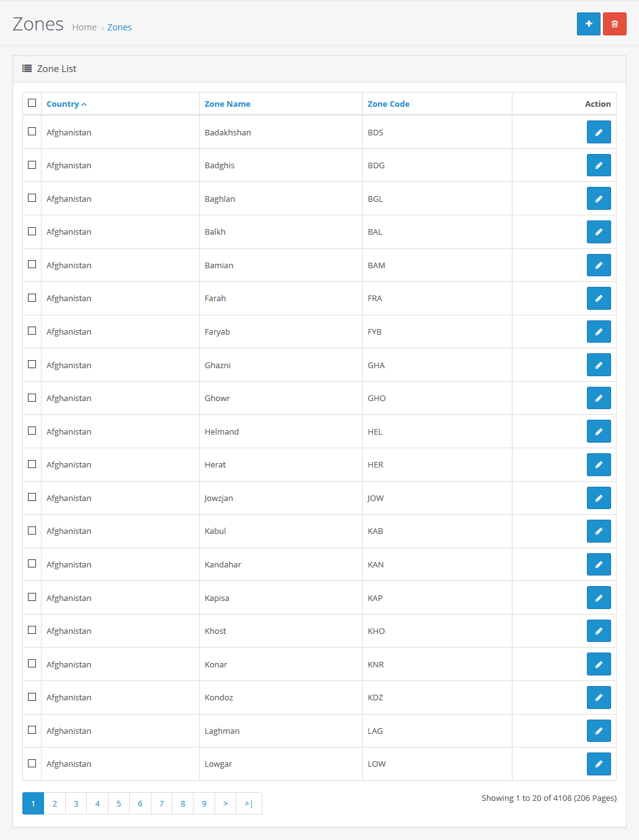Open the edit pencil icon for Badakhshan
639x840 pixels.
pyautogui.click(x=598, y=132)
